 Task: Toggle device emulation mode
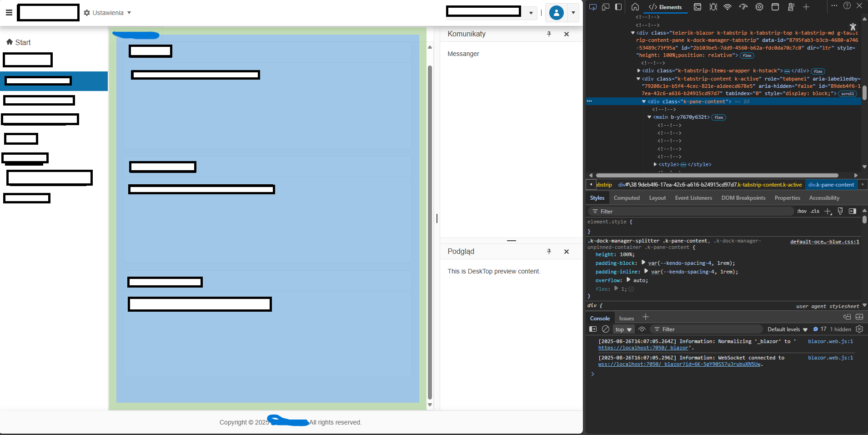pos(606,7)
